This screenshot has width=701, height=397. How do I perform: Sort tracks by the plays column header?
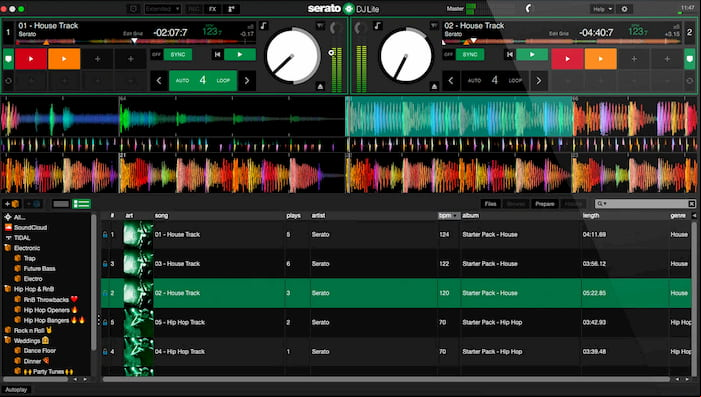click(293, 215)
